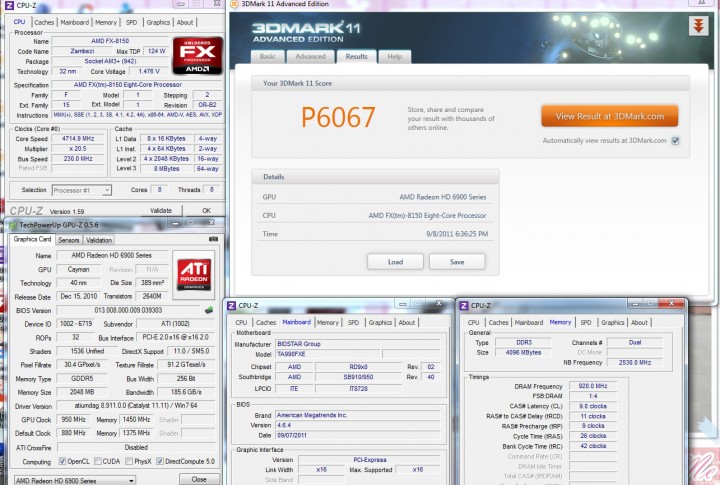Click the Driver Version field in GPU-Z
The width and height of the screenshot is (720, 485).
[x=135, y=406]
